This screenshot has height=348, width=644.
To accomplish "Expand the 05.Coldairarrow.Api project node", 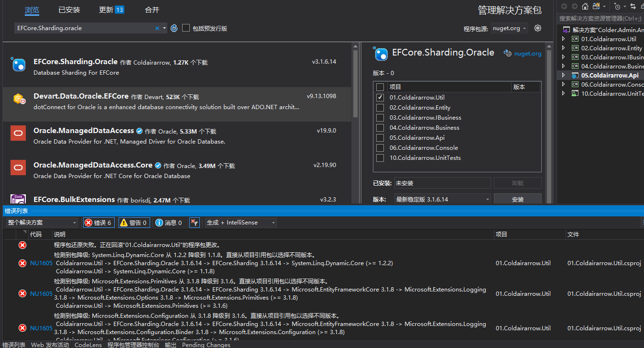I will click(563, 75).
